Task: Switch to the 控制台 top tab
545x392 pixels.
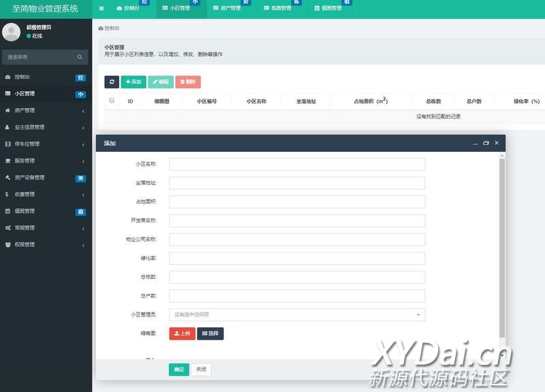Action: pos(128,8)
